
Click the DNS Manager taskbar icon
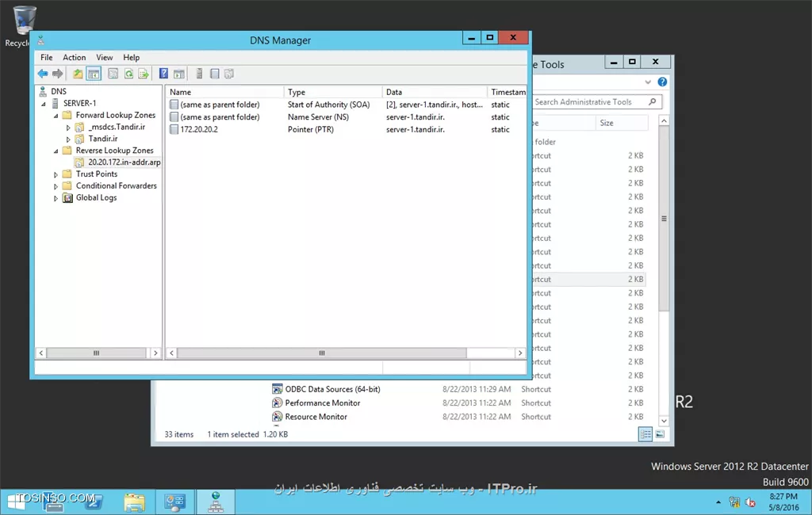(x=216, y=502)
